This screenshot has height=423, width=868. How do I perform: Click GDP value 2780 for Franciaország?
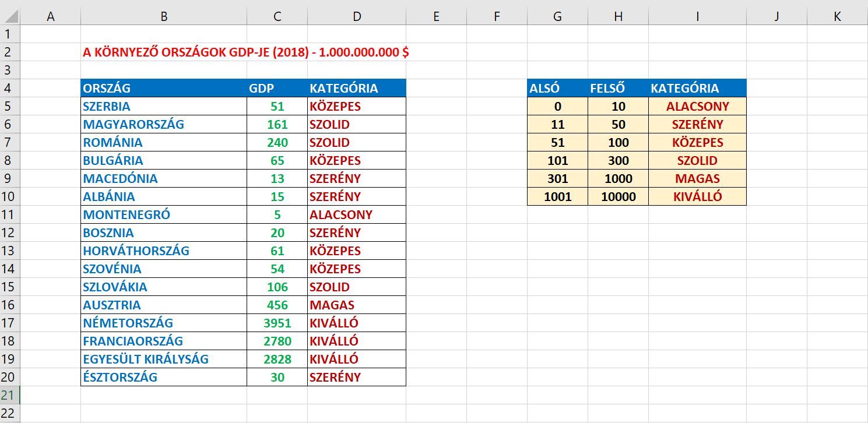tap(277, 341)
